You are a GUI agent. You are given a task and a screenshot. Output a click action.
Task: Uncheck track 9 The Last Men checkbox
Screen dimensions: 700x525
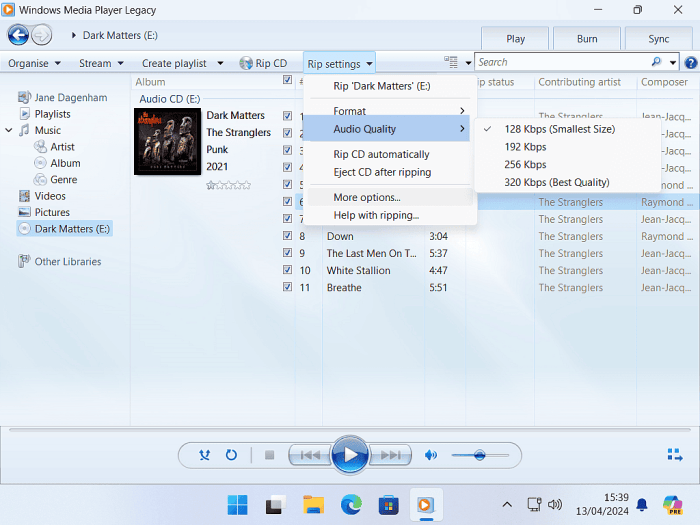(288, 252)
